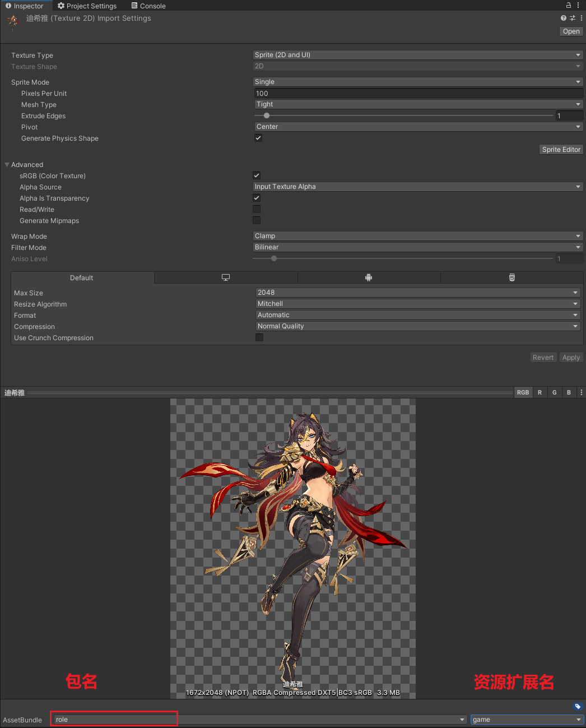
Task: Open the import settings context menu
Action: (x=581, y=18)
